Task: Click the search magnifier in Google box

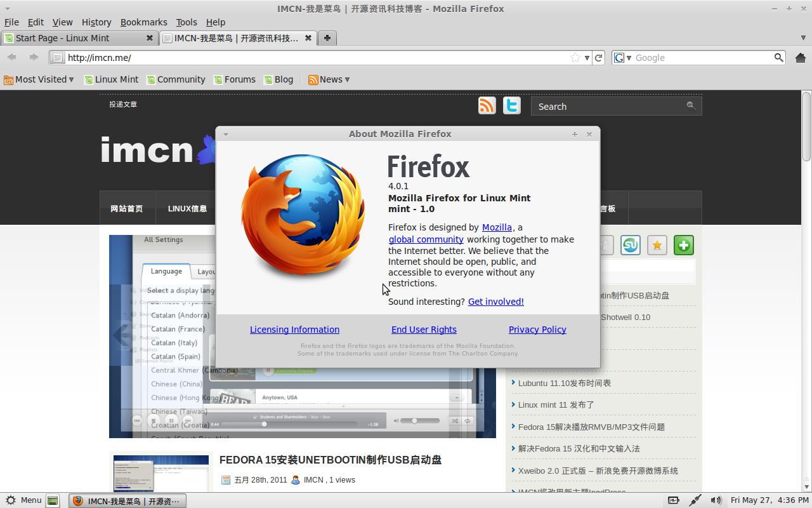Action: coord(779,58)
